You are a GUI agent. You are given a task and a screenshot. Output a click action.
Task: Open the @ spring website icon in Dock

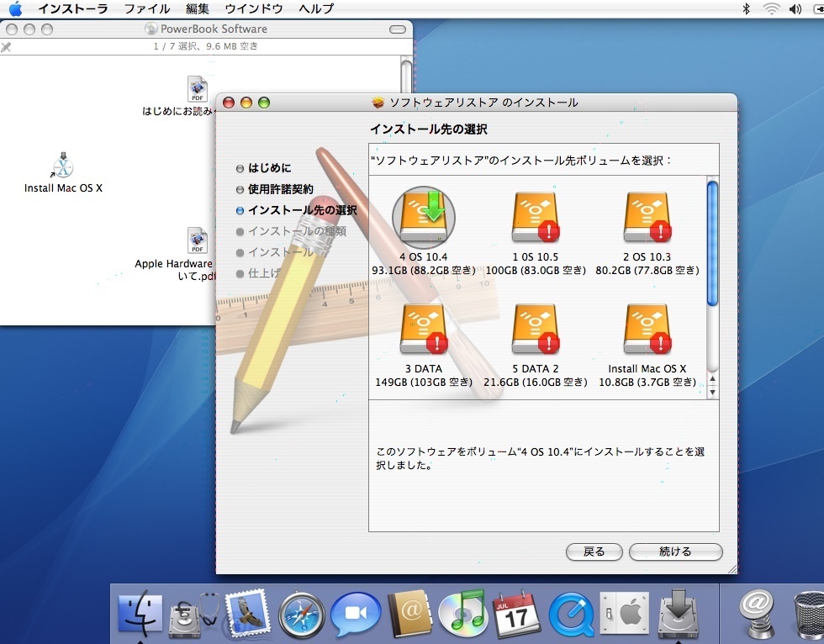coord(757,614)
